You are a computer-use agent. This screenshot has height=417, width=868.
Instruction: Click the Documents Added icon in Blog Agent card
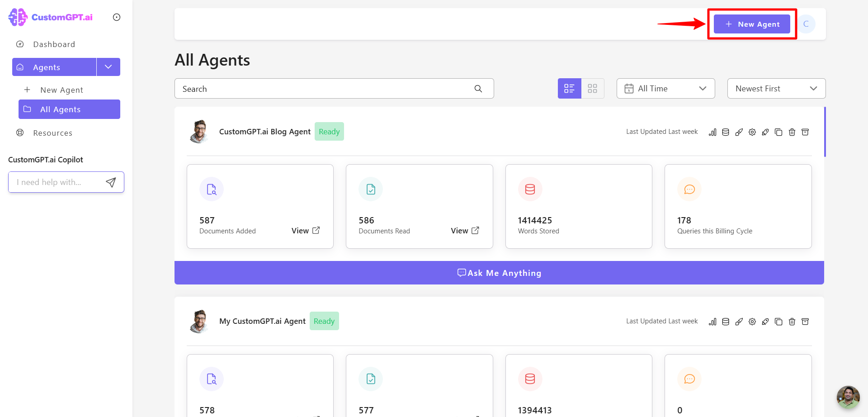coord(212,189)
